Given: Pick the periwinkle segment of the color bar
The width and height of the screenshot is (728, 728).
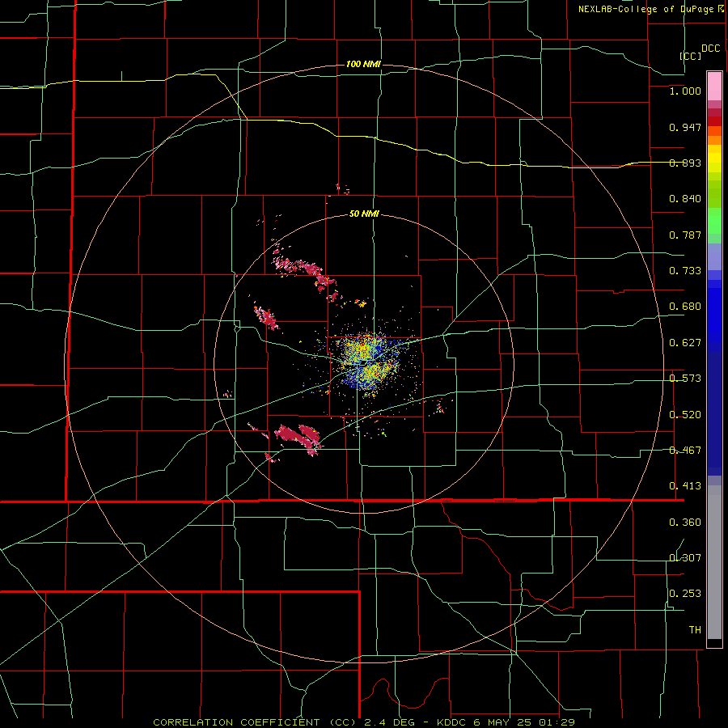Looking at the screenshot, I should click(x=714, y=256).
